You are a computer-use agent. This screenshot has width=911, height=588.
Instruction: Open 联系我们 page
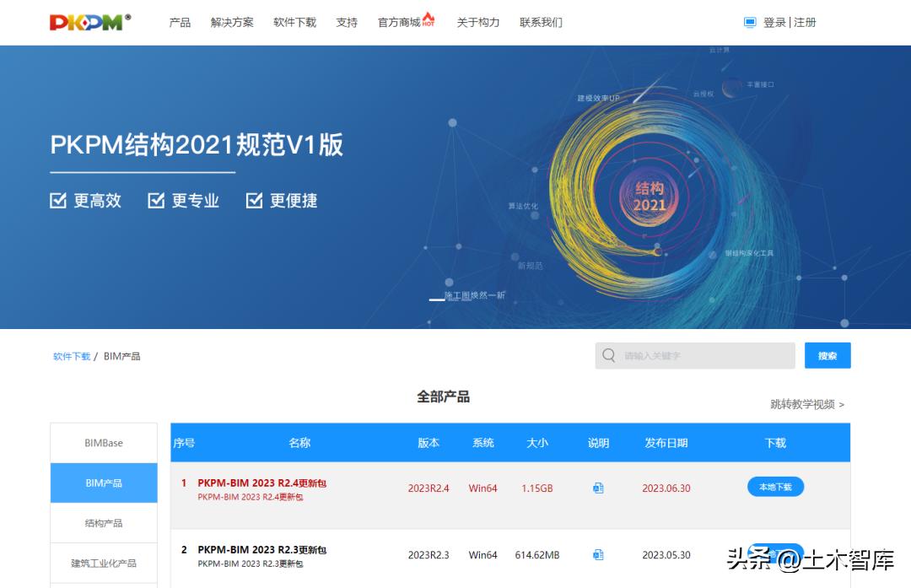541,23
